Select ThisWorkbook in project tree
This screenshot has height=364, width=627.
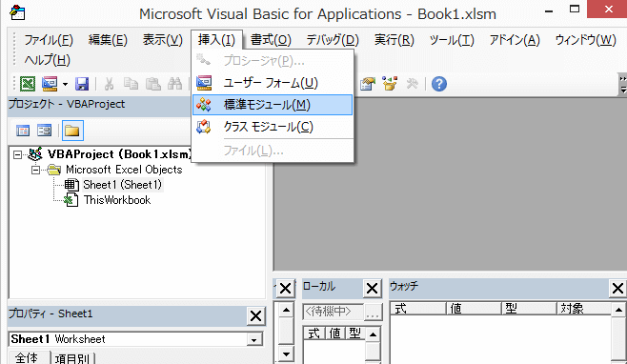pyautogui.click(x=117, y=200)
